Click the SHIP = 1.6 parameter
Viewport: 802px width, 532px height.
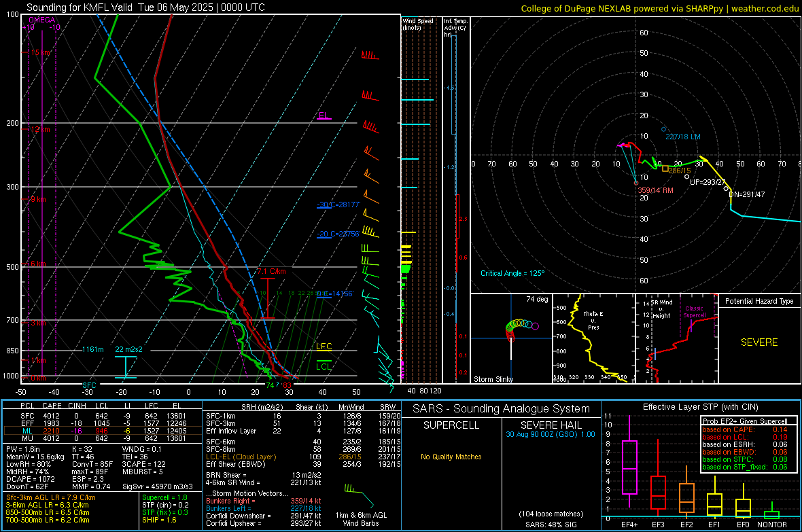pyautogui.click(x=159, y=520)
